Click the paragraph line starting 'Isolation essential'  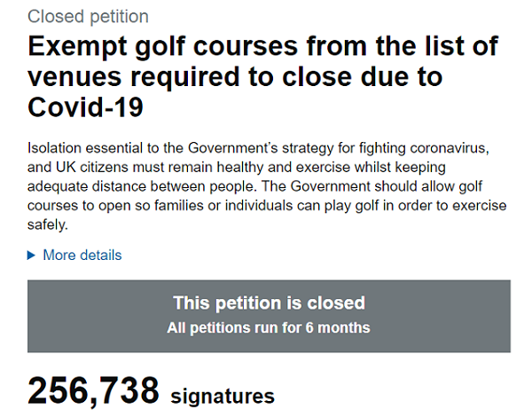click(x=258, y=149)
